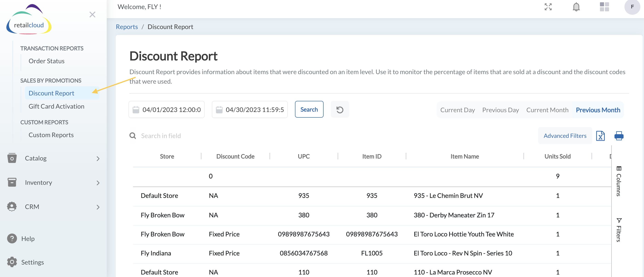Click Item ID FL1005 cell

(372, 253)
